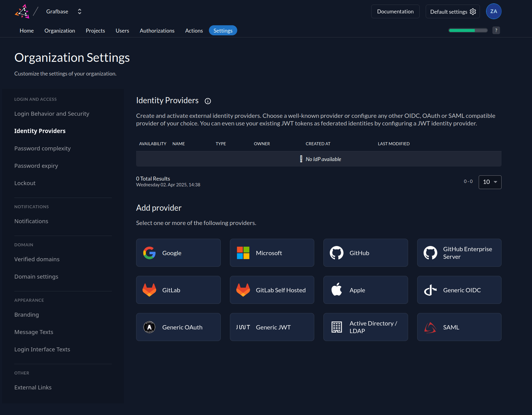Viewport: 532px width, 415px height.
Task: Add the GitLab provider
Action: 178,290
